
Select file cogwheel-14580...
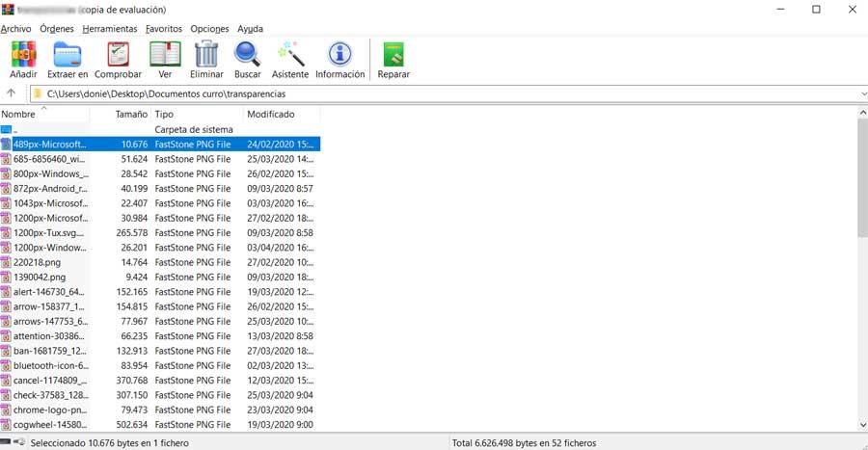point(50,425)
